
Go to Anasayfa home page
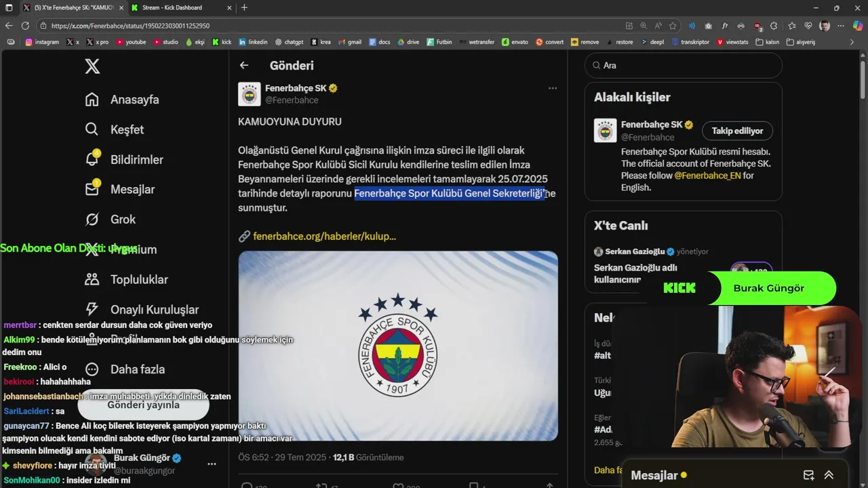click(122, 100)
